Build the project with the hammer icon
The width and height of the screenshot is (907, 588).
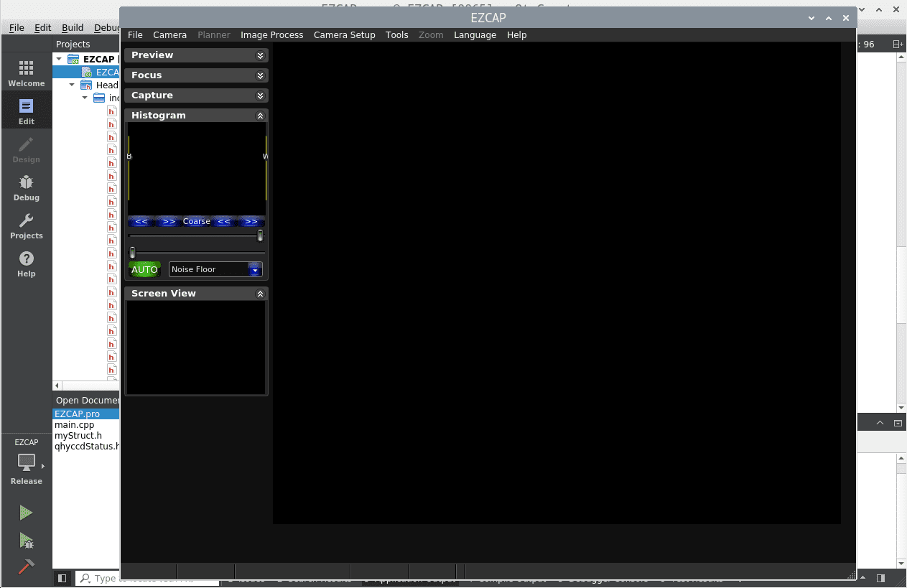[26, 566]
